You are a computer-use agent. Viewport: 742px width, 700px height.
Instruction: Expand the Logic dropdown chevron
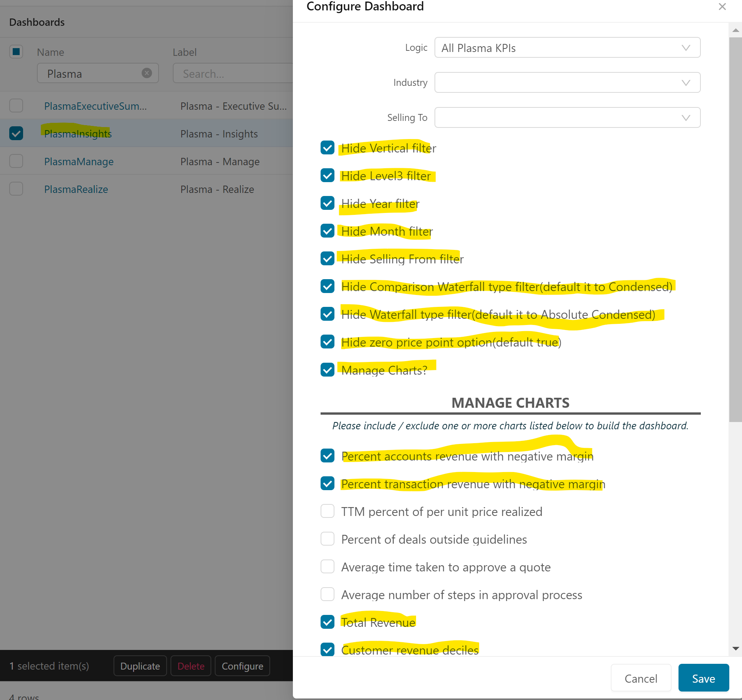[685, 48]
